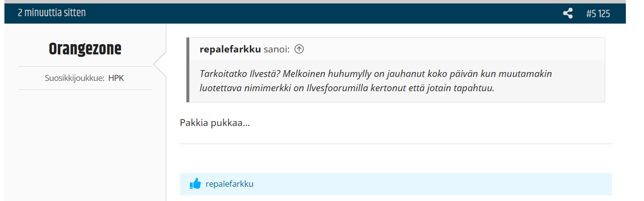Open the '2 minuuttia sitten' timestamp link

point(52,13)
